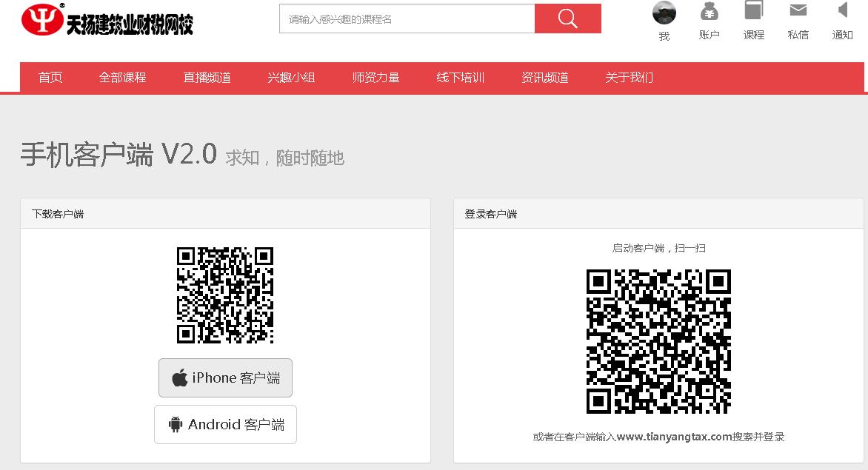868x470 pixels.
Task: Click the 天扬建筑业财税网校 logo
Action: [x=107, y=20]
